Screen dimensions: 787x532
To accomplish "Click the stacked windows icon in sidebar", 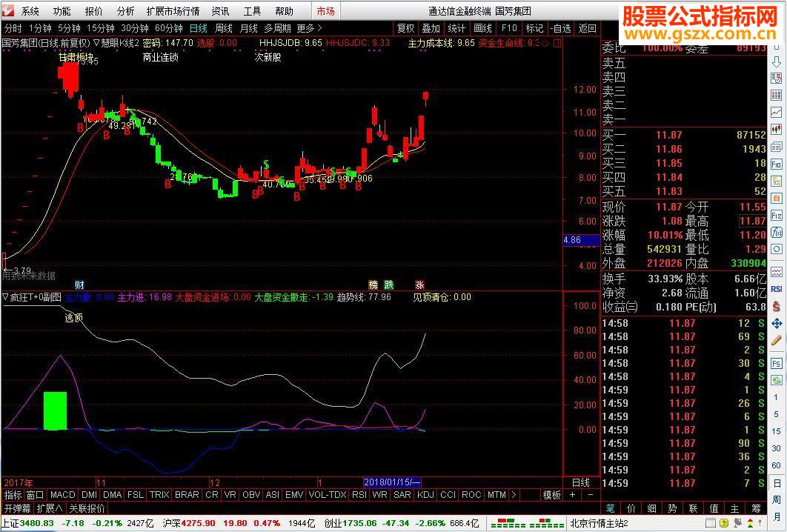I will pos(777,147).
